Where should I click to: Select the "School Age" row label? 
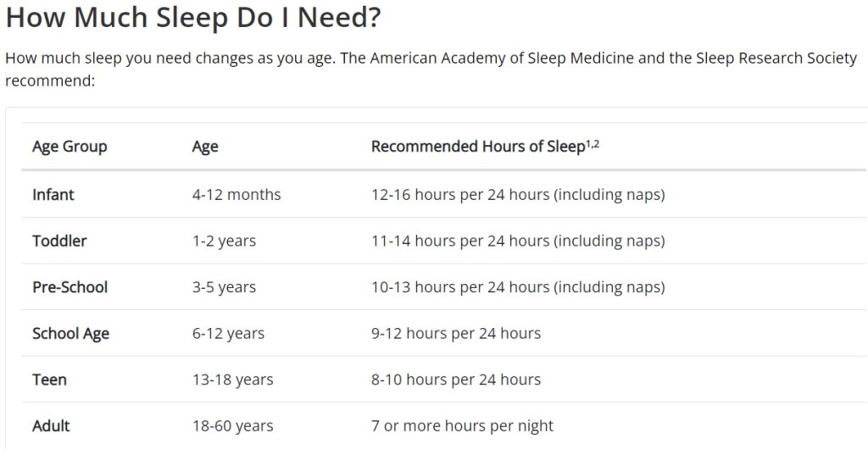(70, 334)
